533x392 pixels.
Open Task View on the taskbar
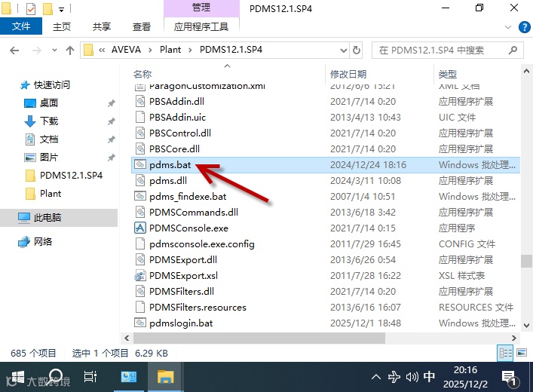[x=90, y=376]
